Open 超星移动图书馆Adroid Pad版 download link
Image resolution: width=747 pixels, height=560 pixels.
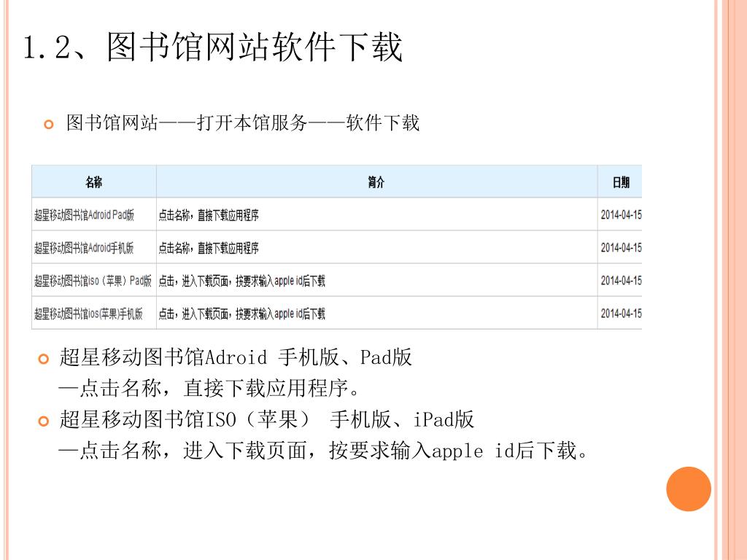84,215
